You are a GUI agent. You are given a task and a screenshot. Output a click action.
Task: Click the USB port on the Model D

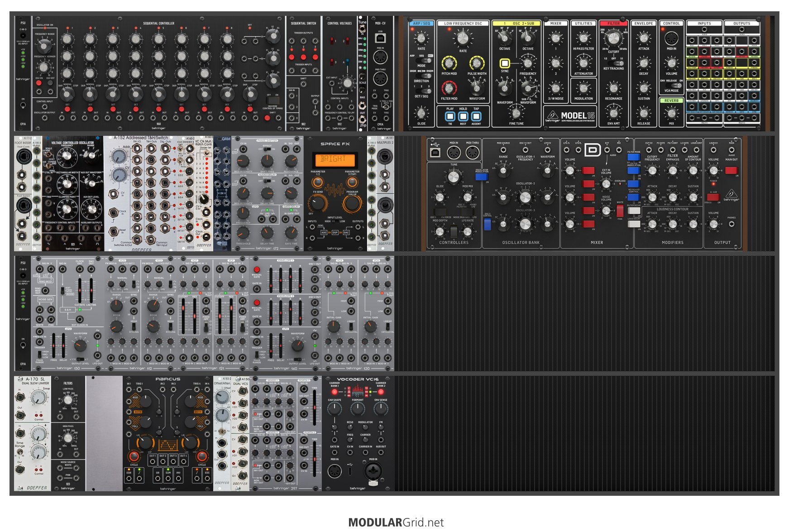[435, 153]
